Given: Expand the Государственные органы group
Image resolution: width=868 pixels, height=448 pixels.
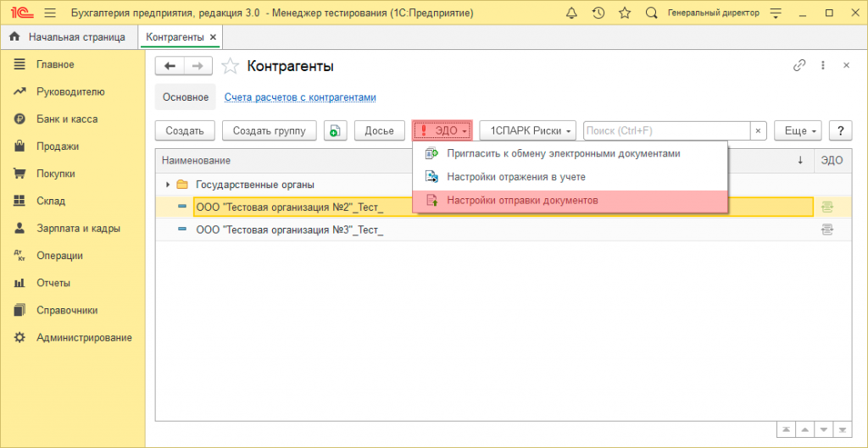Looking at the screenshot, I should tap(168, 185).
